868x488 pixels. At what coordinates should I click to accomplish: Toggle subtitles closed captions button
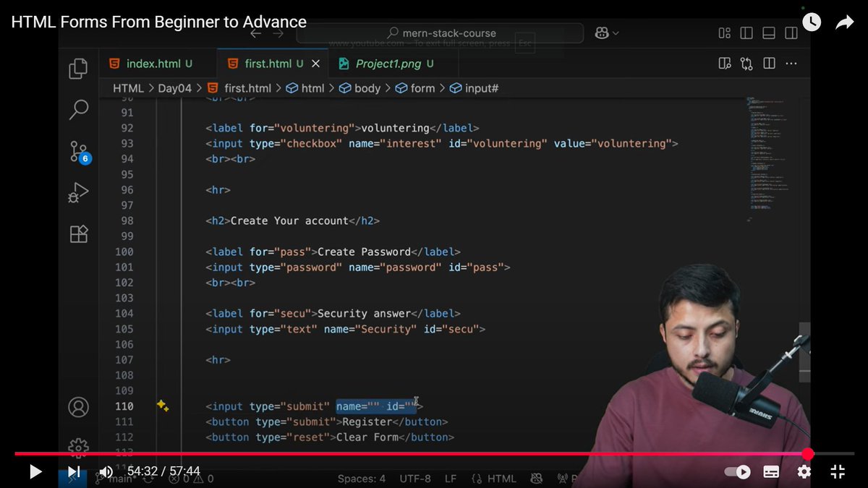(x=771, y=472)
